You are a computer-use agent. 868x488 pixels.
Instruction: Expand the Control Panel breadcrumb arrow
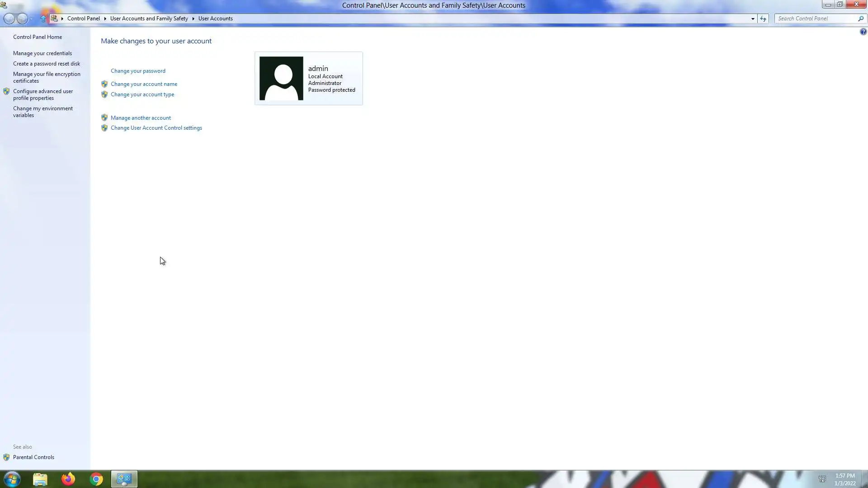click(x=105, y=19)
